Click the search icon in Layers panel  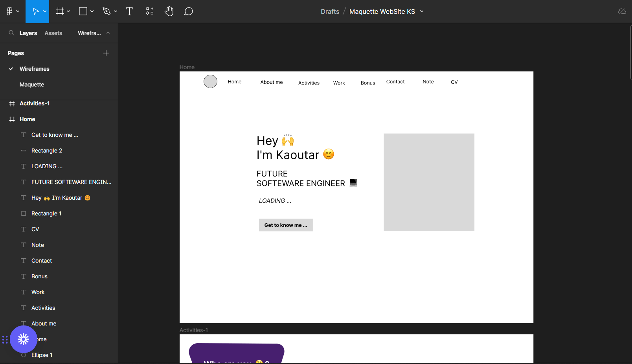click(11, 33)
